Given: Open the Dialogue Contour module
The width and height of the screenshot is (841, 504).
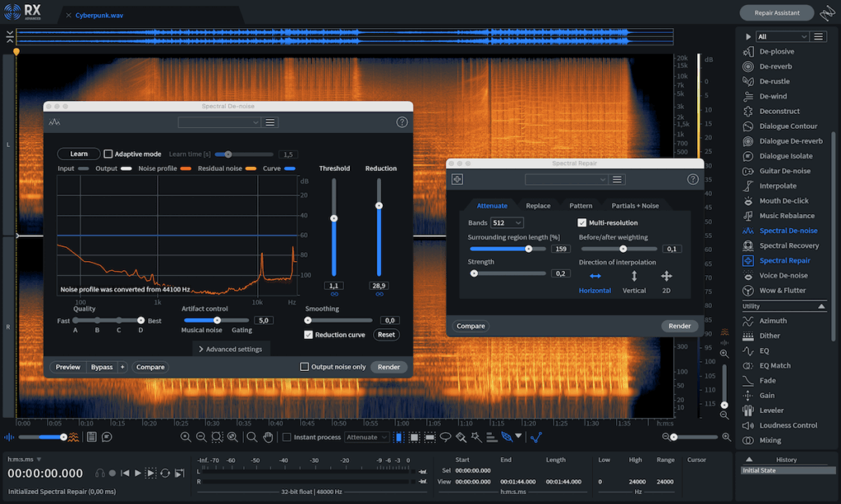Looking at the screenshot, I should coord(788,126).
